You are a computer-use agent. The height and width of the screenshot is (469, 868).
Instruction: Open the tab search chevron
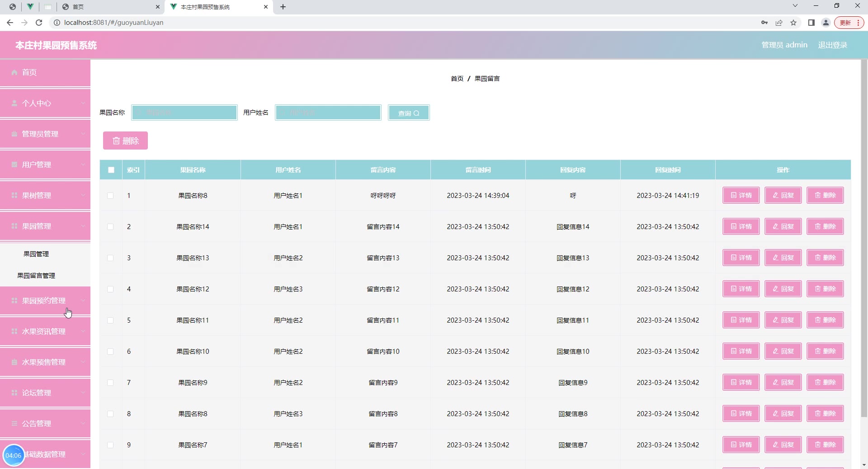tap(795, 6)
